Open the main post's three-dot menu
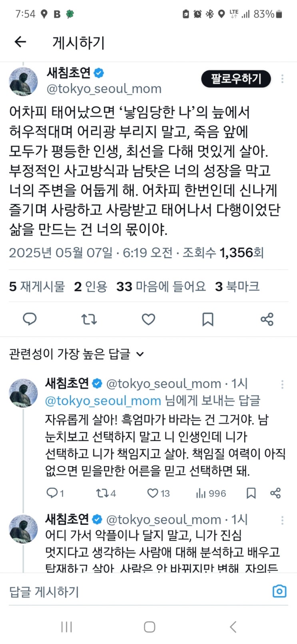This screenshot has width=297, height=644. tap(282, 79)
